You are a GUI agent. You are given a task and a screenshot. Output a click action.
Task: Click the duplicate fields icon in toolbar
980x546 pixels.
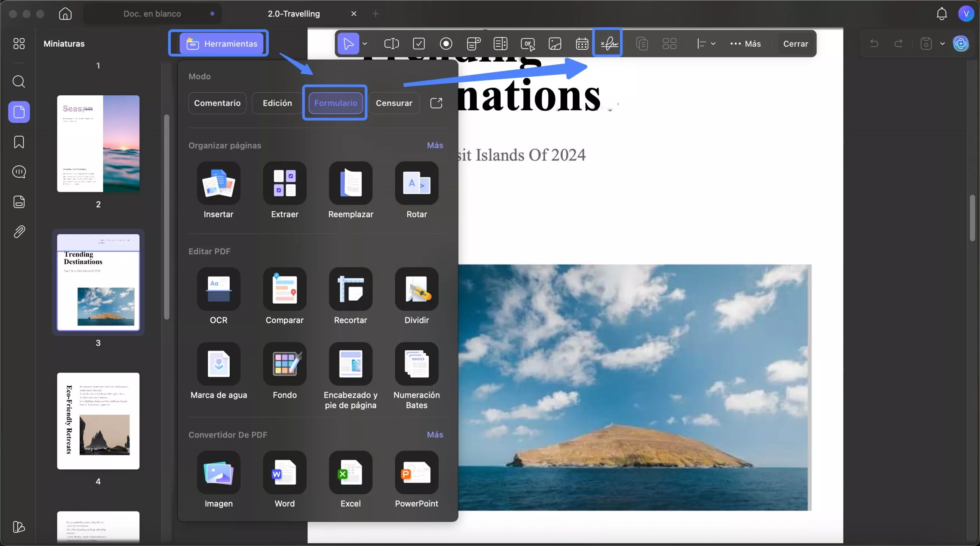click(642, 44)
